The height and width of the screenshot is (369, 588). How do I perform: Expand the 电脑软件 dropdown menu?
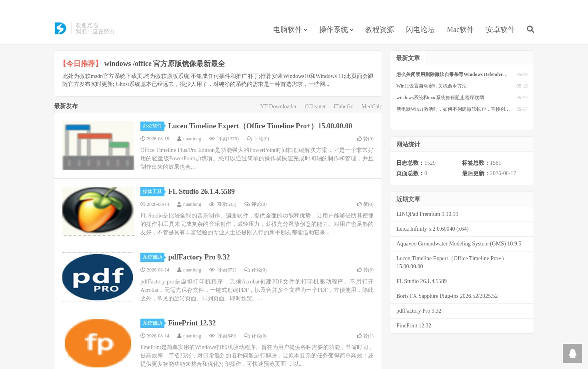coord(290,30)
